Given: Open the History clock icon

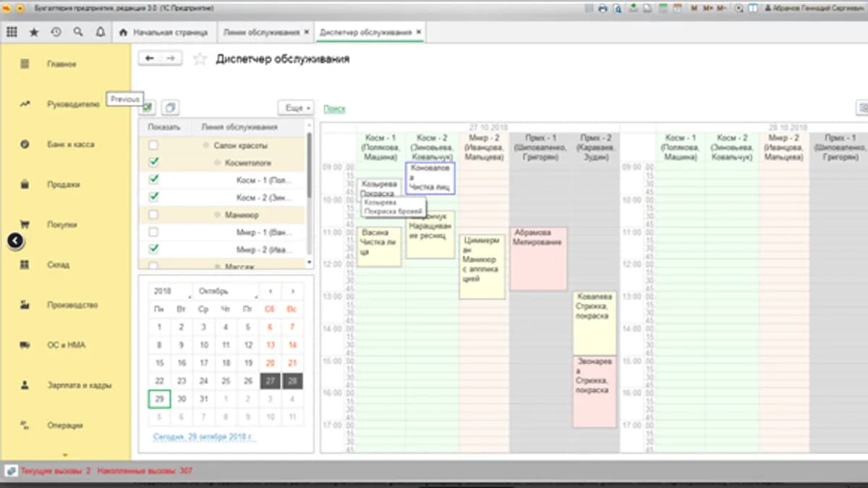Looking at the screenshot, I should pos(56,33).
